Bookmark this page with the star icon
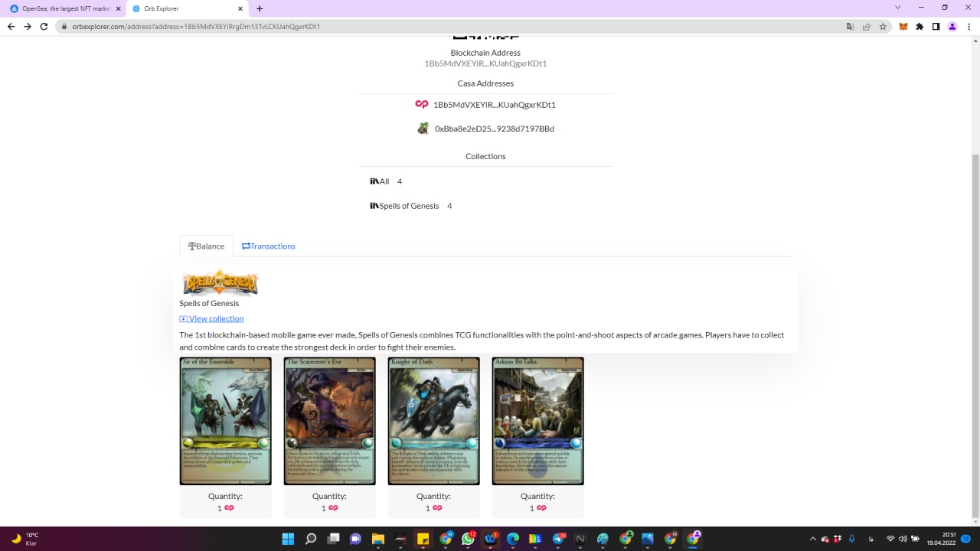980x551 pixels. coord(883,26)
